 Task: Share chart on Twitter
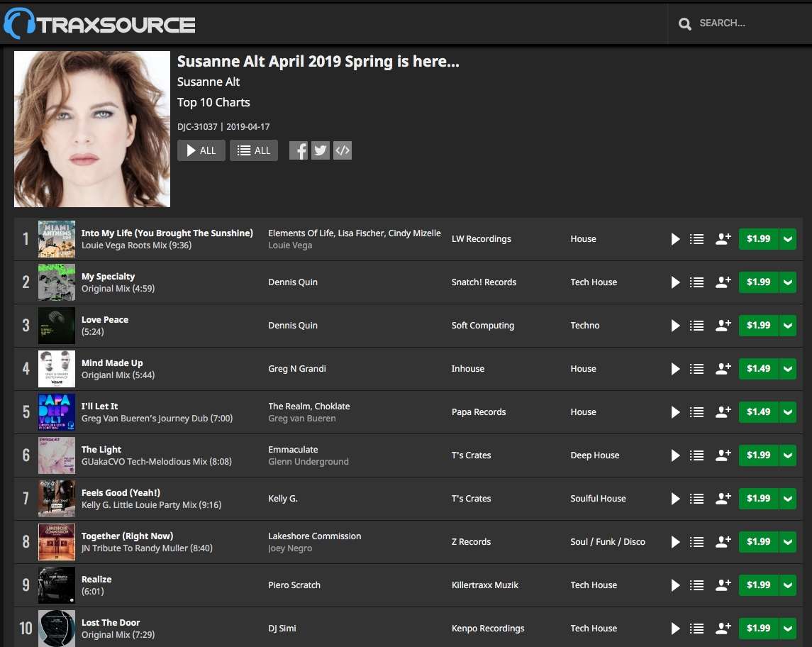[321, 150]
